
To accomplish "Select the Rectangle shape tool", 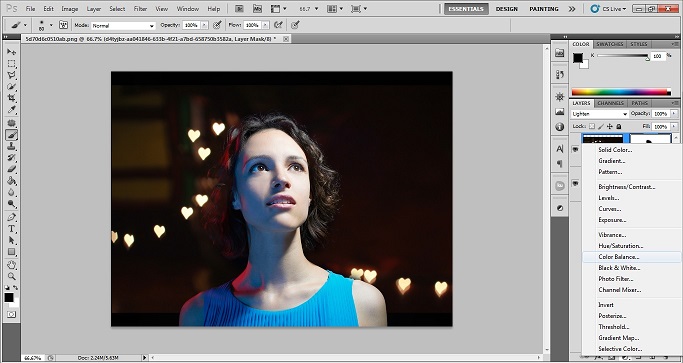I will pos(11,252).
